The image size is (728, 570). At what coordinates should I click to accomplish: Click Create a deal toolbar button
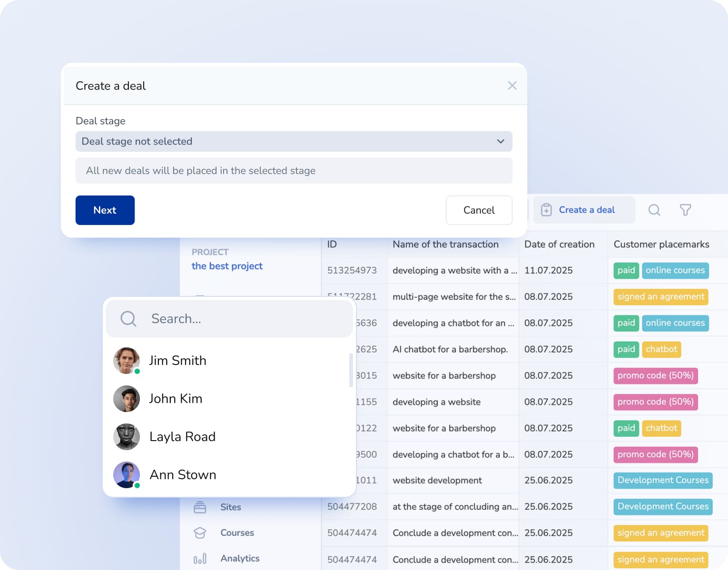(584, 210)
